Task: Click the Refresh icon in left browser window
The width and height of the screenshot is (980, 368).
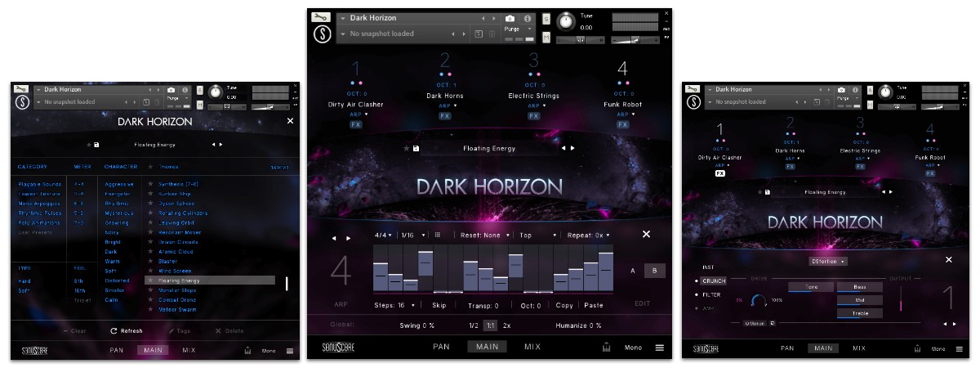Action: click(114, 331)
